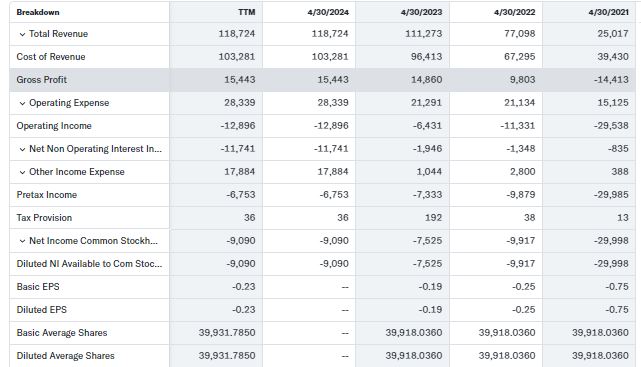This screenshot has width=641, height=367.
Task: Select the Breakdown header cell
Action: 38,12
